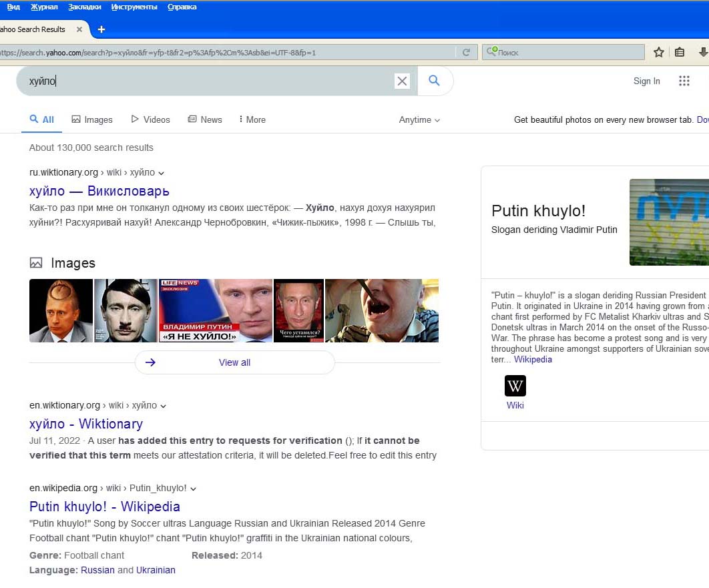Bookmark this page with the star icon

(x=659, y=53)
